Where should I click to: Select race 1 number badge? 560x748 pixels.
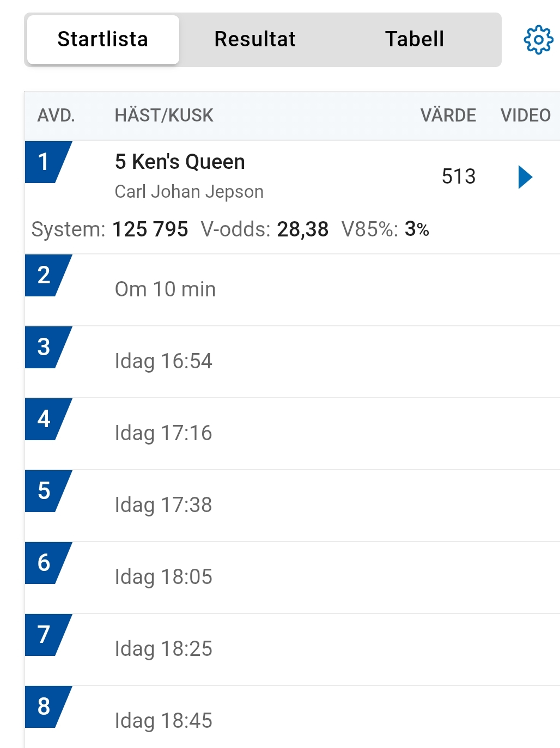pos(45,162)
